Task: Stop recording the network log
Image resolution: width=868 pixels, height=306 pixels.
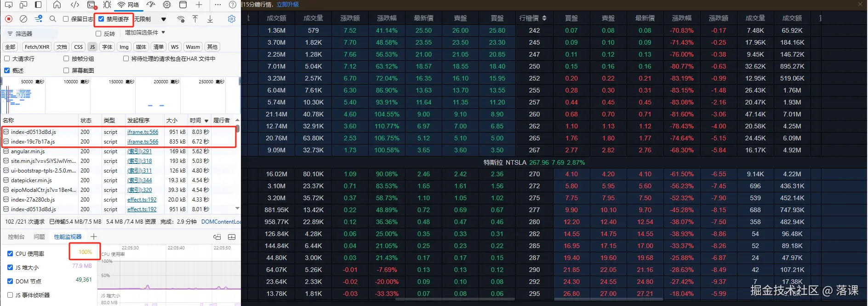Action: [9, 19]
